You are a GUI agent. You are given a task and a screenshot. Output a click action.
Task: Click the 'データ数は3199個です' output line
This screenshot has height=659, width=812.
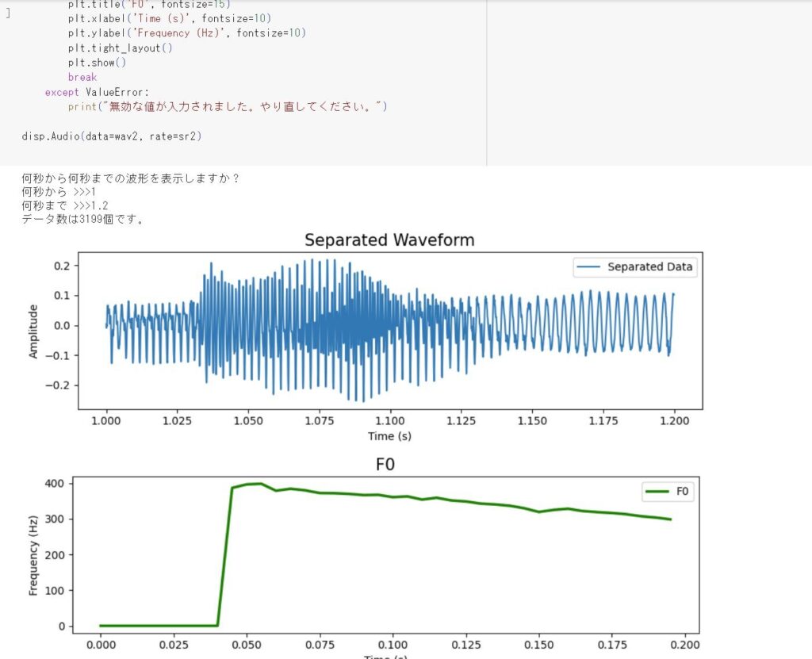tap(82, 219)
